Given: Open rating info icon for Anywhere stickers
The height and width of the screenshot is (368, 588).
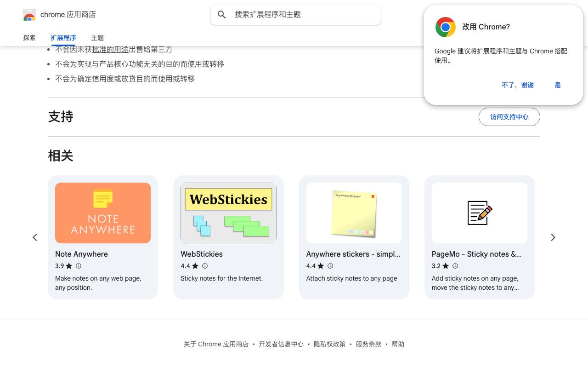Looking at the screenshot, I should (x=330, y=266).
